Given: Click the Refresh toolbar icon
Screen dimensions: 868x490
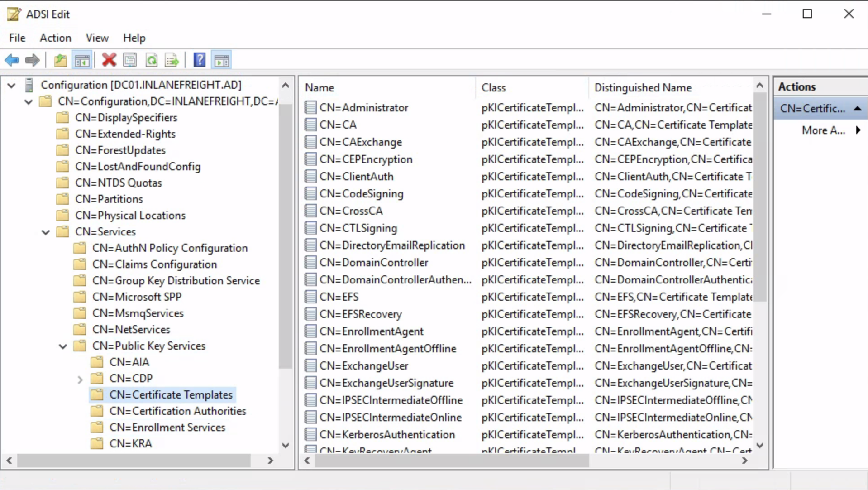Looking at the screenshot, I should pyautogui.click(x=152, y=60).
